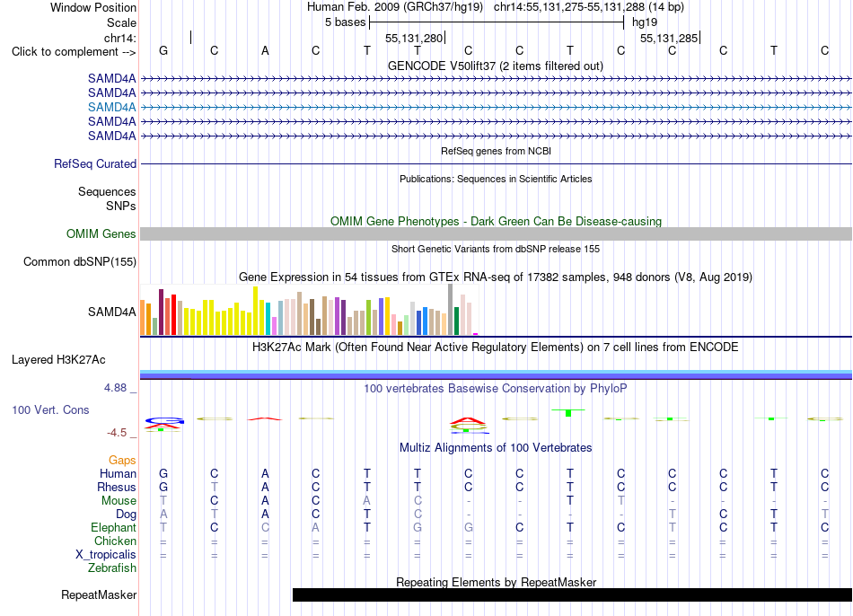853x616 pixels.
Task: Open the RefSeq Curated track label
Action: click(x=95, y=163)
